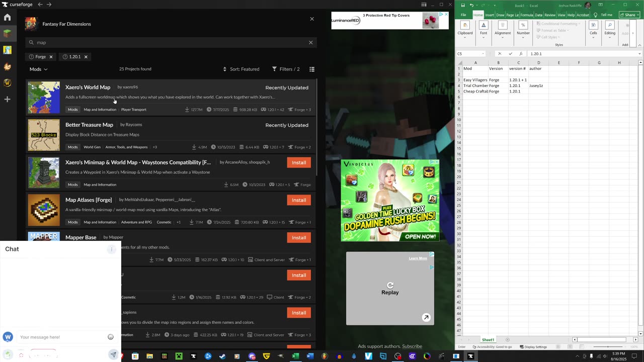Cancel formula entry with X icon
This screenshot has width=644, height=362.
point(500,54)
